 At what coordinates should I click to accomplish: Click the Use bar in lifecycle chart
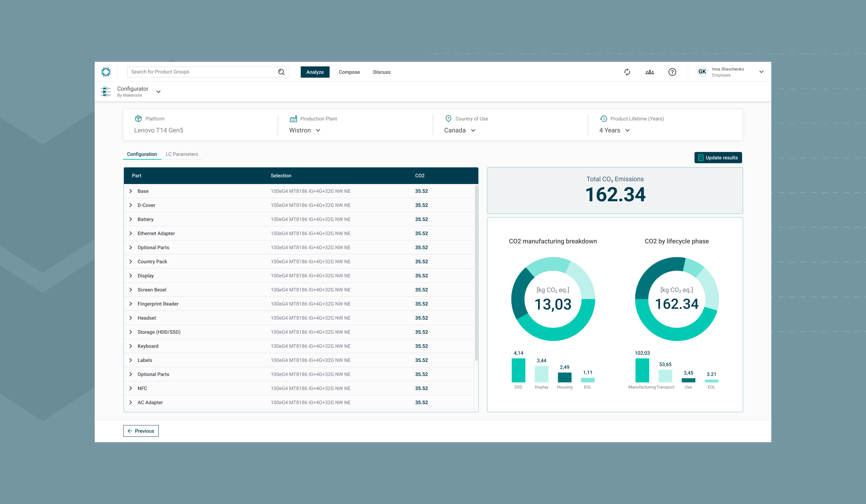(688, 380)
